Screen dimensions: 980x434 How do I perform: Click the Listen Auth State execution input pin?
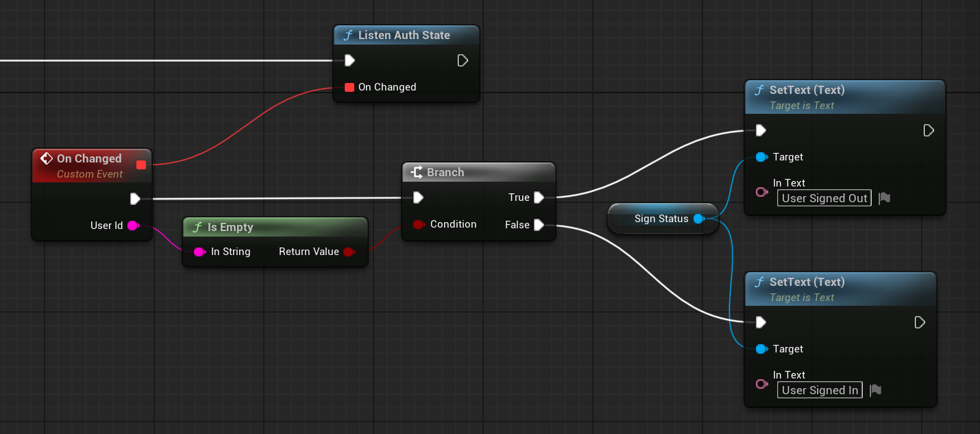tap(350, 60)
